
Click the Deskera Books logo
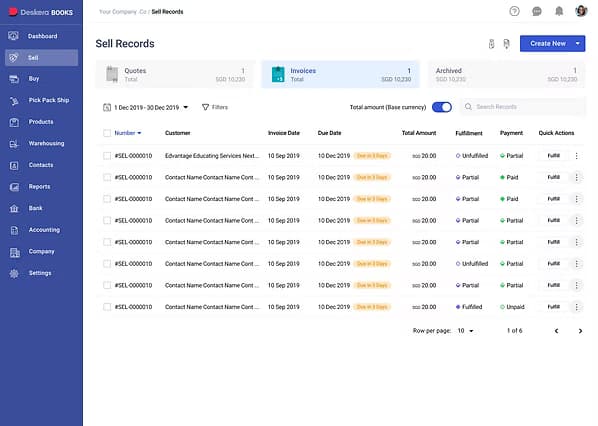41,12
